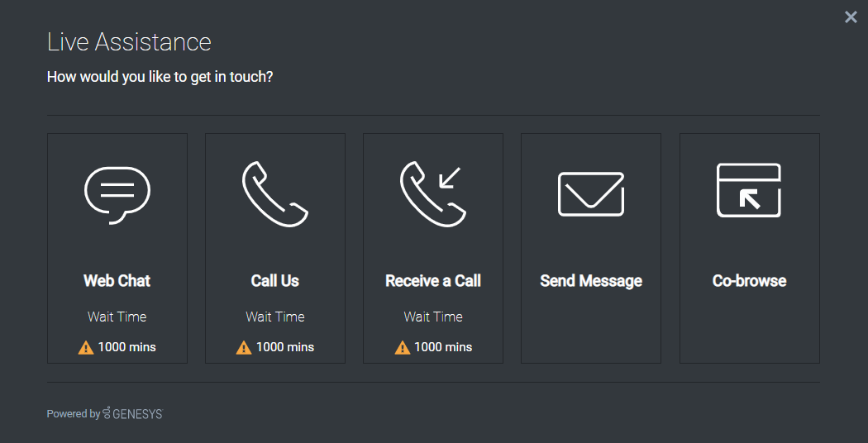
Task: Click the Receive a Call phone icon
Action: click(433, 193)
